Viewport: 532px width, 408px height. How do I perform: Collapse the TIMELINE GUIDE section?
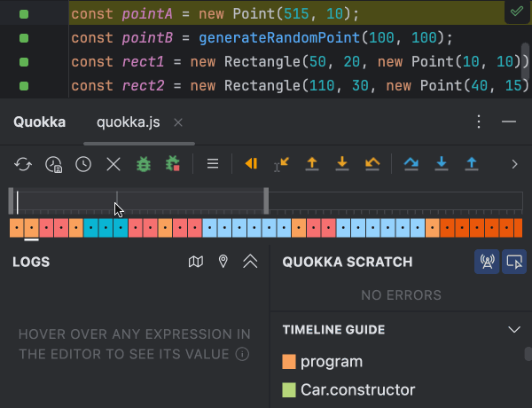tap(514, 329)
